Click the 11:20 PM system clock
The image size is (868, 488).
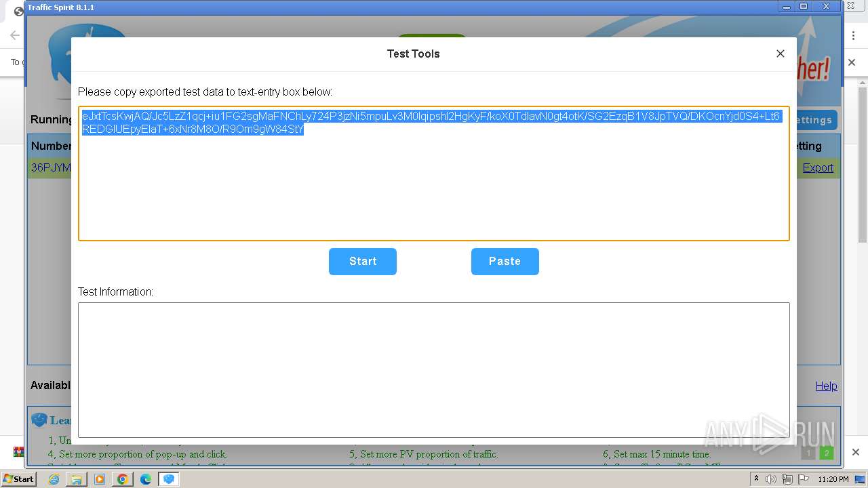click(x=833, y=479)
